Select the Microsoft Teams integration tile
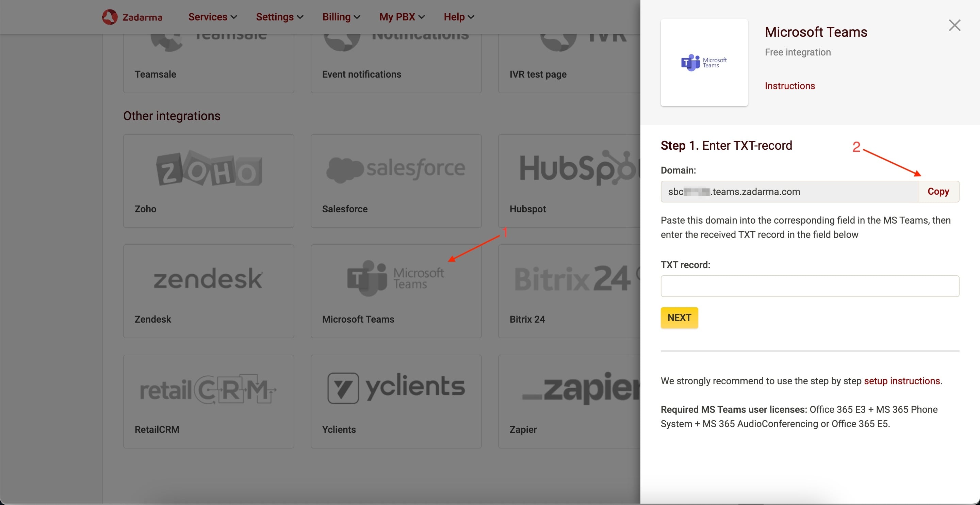The width and height of the screenshot is (980, 505). (396, 291)
